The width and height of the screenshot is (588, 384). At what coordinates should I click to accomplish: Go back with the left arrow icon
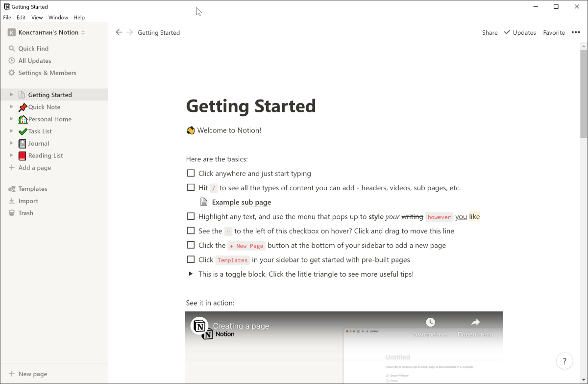119,32
